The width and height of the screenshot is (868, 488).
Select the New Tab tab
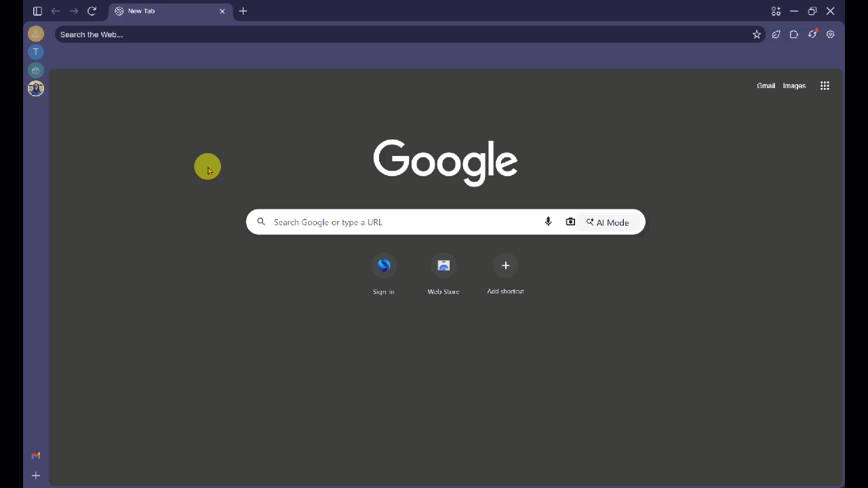pos(170,12)
